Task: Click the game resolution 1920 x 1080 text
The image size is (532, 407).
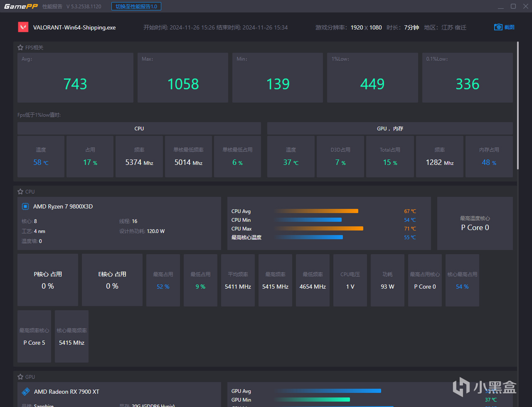Action: click(366, 27)
